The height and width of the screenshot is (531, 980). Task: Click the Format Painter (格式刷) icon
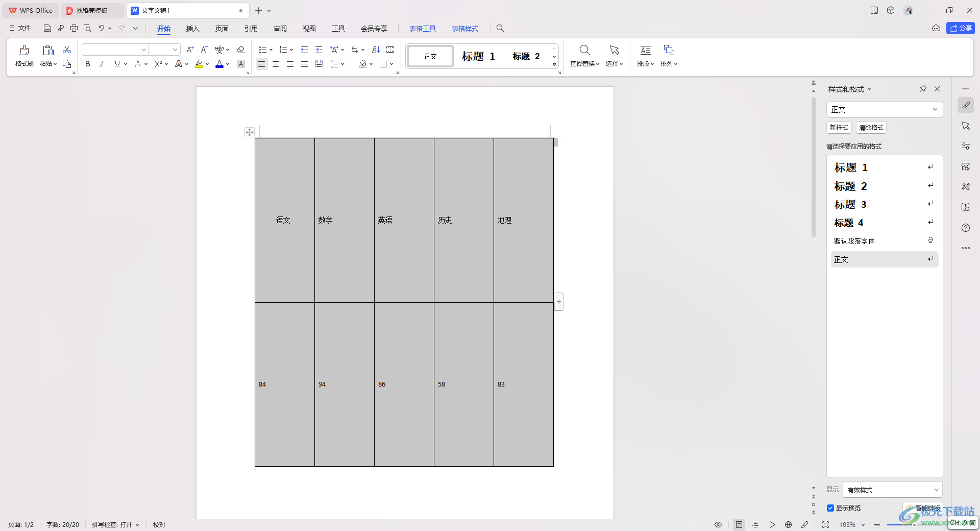point(24,50)
